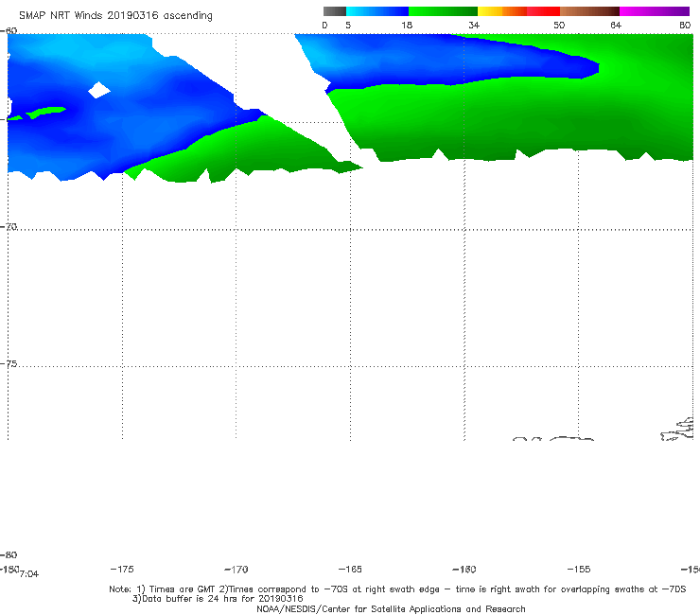Click the color bar label '64'
Viewport: 700px width, 615px height.
click(616, 26)
